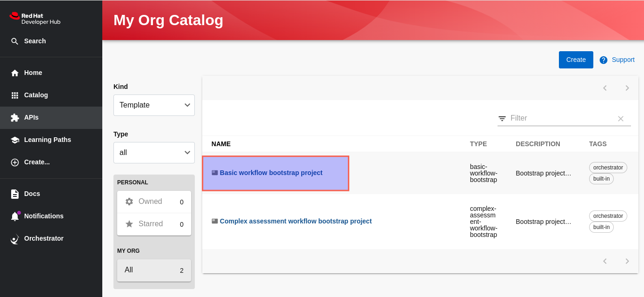Image resolution: width=644 pixels, height=297 pixels.
Task: Sort by the TYPE column header
Action: point(478,144)
